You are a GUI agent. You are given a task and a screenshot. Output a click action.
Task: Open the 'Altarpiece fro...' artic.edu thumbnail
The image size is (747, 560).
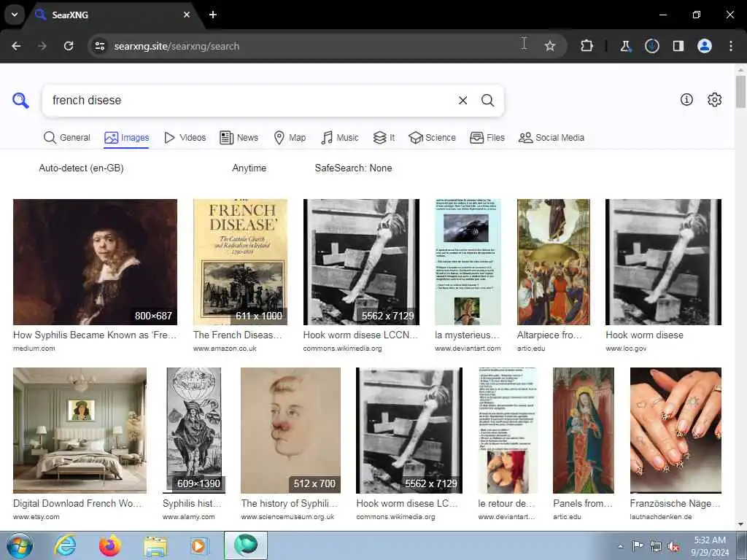click(554, 262)
